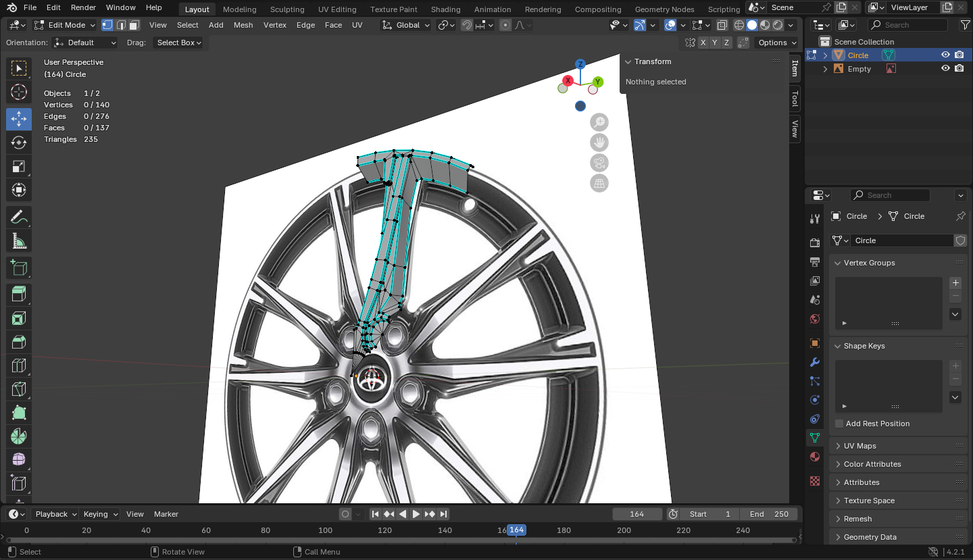This screenshot has width=973, height=560.
Task: Expand the UV Maps panel
Action: click(x=859, y=446)
